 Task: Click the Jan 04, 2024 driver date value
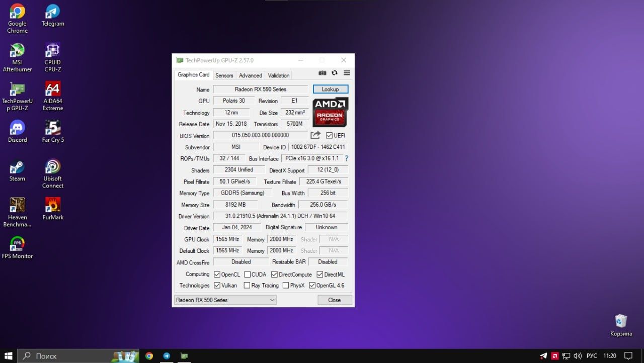[x=237, y=227]
